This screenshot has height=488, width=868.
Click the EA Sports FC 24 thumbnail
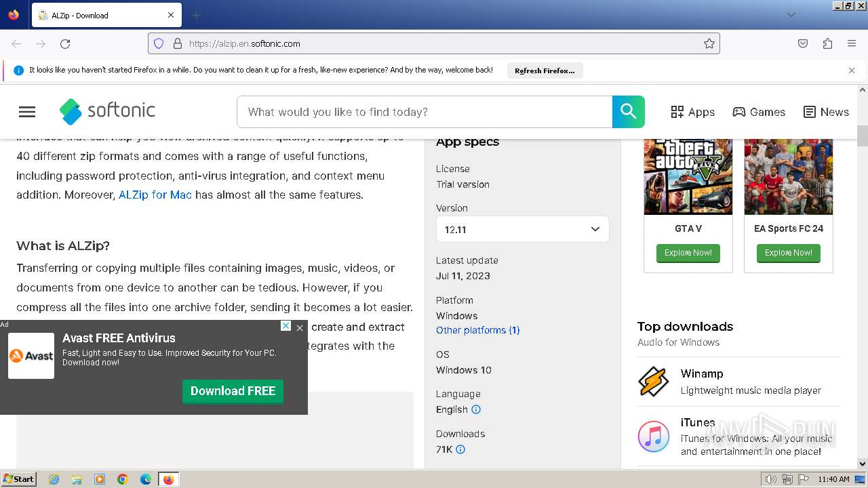pyautogui.click(x=788, y=177)
